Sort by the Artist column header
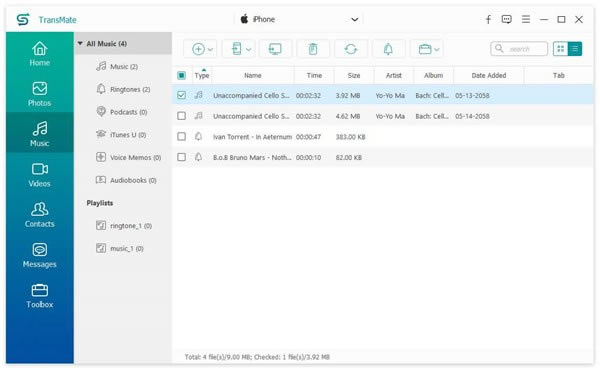 coord(394,75)
